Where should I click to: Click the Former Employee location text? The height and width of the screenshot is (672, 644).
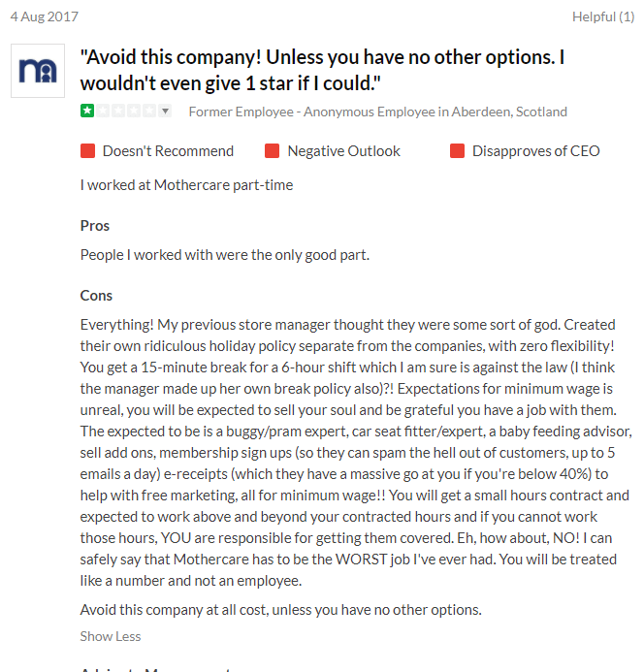(x=377, y=112)
